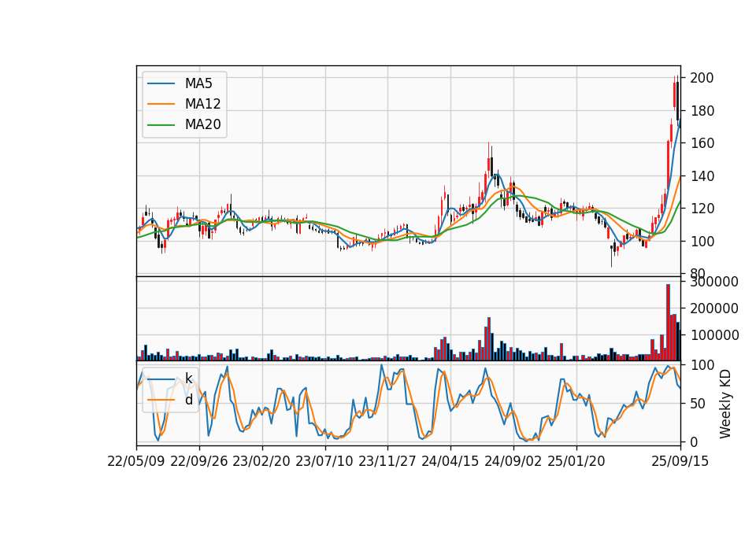756x543 pixels.
Task: Click the 120 price axis label
Action: (x=702, y=209)
